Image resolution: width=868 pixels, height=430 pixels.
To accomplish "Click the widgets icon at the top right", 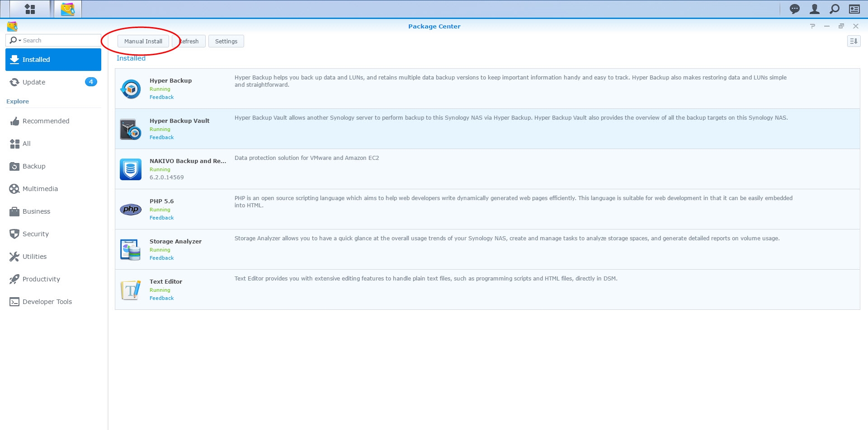I will click(854, 9).
